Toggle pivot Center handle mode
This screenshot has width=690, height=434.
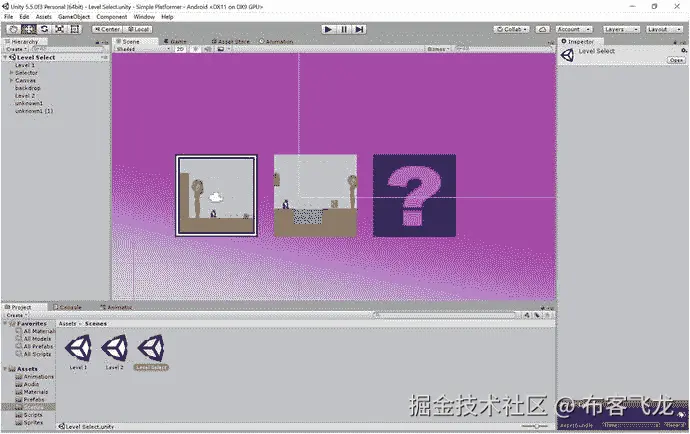point(107,29)
